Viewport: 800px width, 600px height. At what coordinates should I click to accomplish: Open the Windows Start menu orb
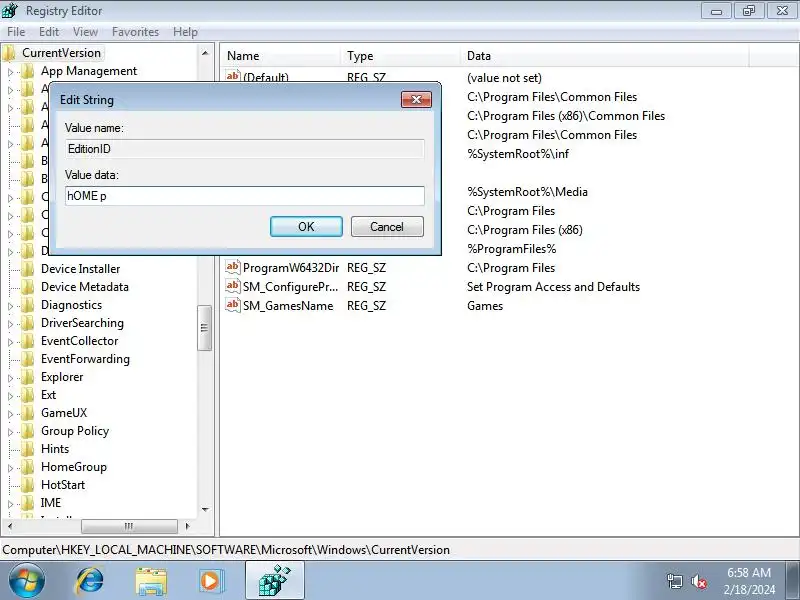pos(27,581)
